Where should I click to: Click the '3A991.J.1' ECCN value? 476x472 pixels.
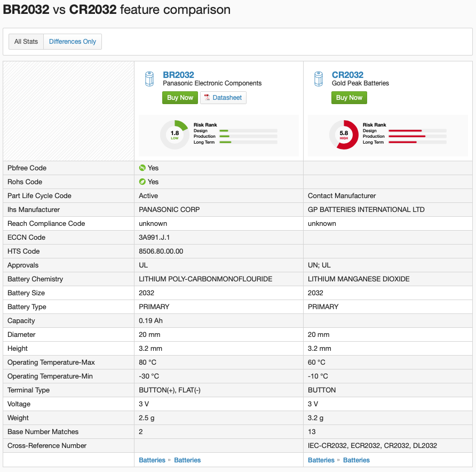coord(154,238)
